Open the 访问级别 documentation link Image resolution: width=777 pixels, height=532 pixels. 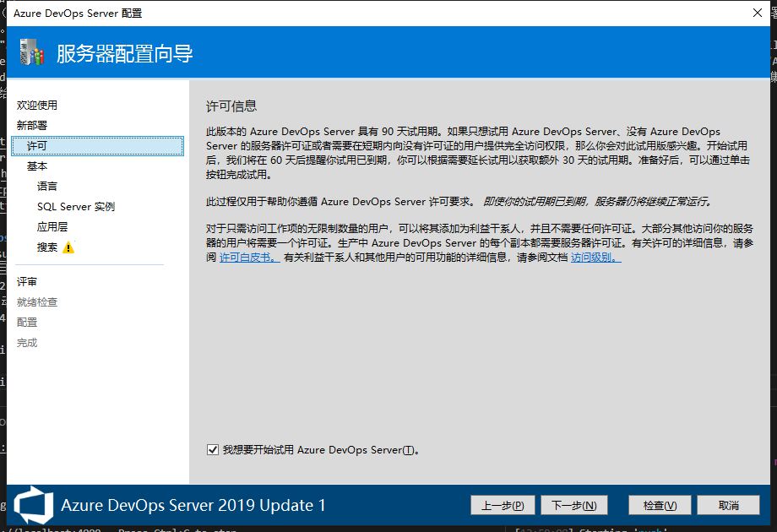pos(595,258)
